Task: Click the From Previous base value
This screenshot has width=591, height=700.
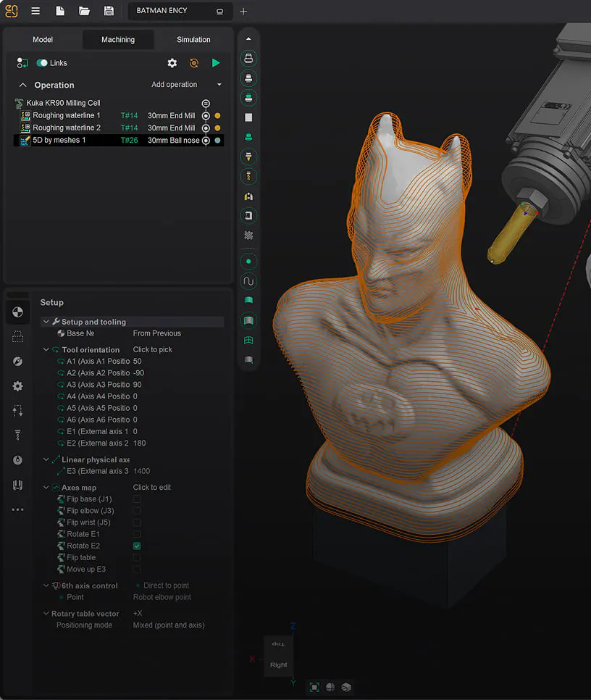Action: tap(157, 333)
